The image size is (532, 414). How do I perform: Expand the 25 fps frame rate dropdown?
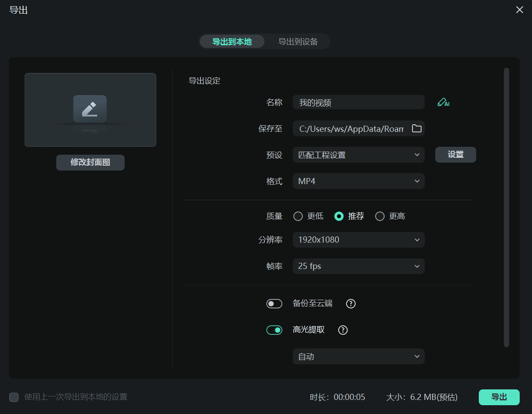[358, 266]
